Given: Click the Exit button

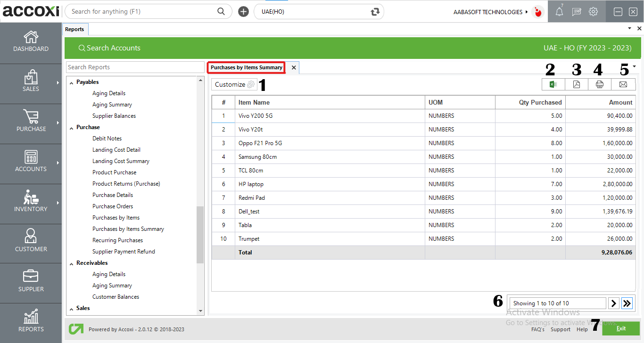Looking at the screenshot, I should click(621, 328).
